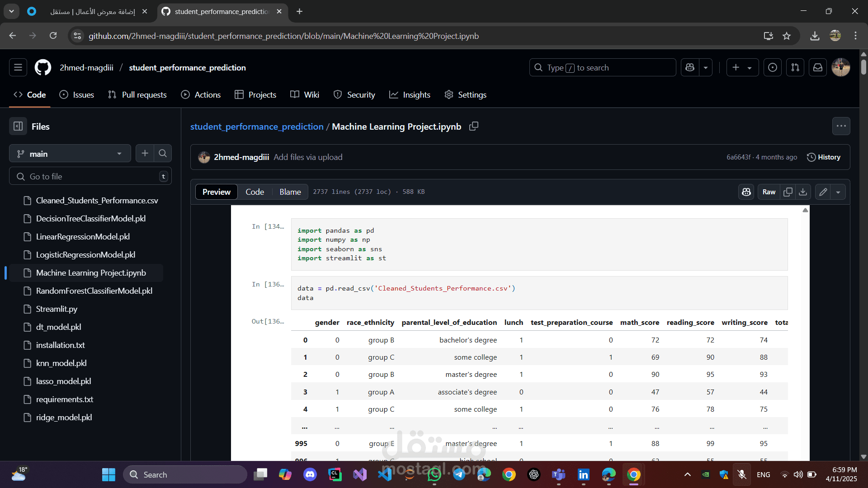Open LogisticRegressionModel.pkl file
The image size is (868, 488).
tap(85, 255)
